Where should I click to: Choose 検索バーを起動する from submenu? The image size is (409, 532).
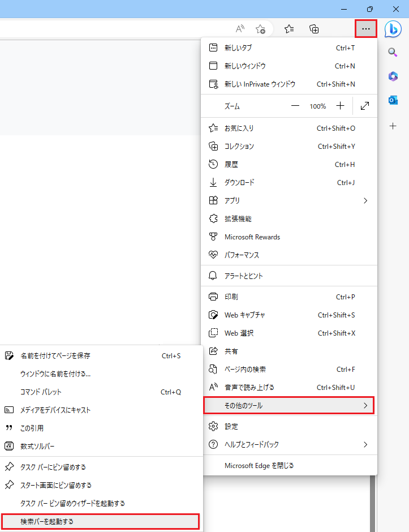pos(100,521)
